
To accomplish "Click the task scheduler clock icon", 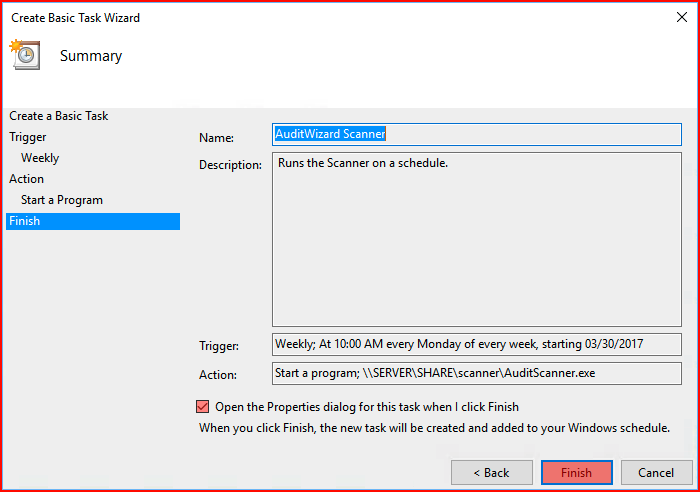I will click(25, 54).
